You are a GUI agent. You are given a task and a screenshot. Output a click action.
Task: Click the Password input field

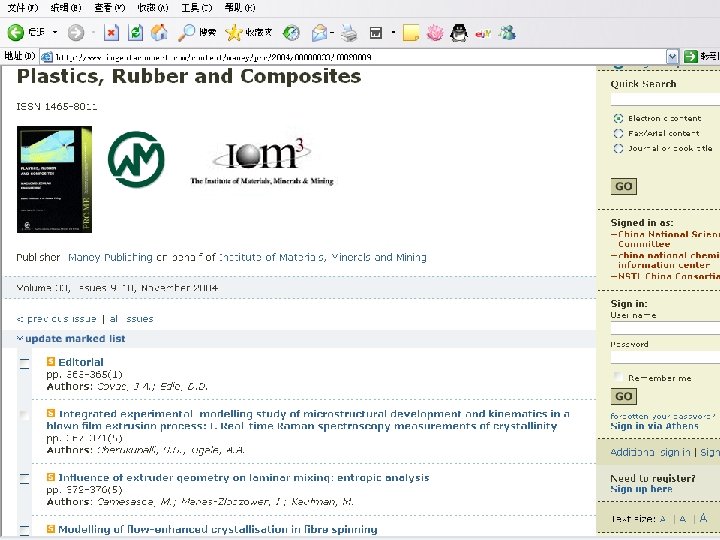pyautogui.click(x=665, y=357)
